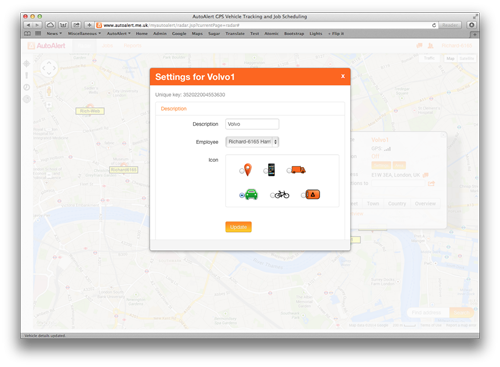Select the bicycle icon radio button

coord(272,195)
